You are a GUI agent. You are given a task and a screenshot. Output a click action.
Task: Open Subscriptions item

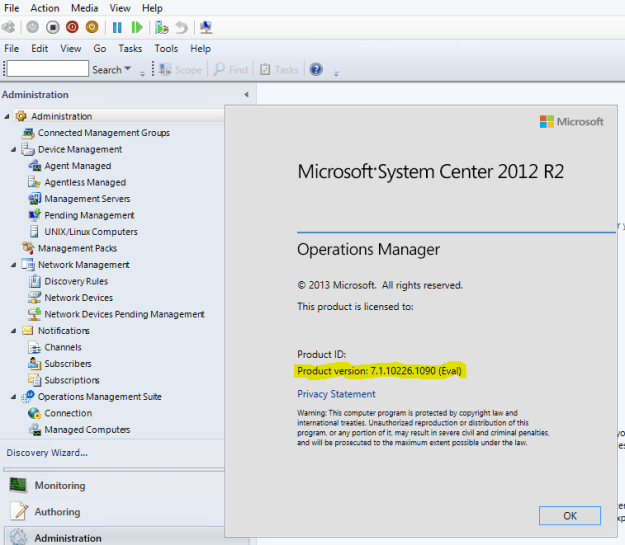click(x=72, y=380)
